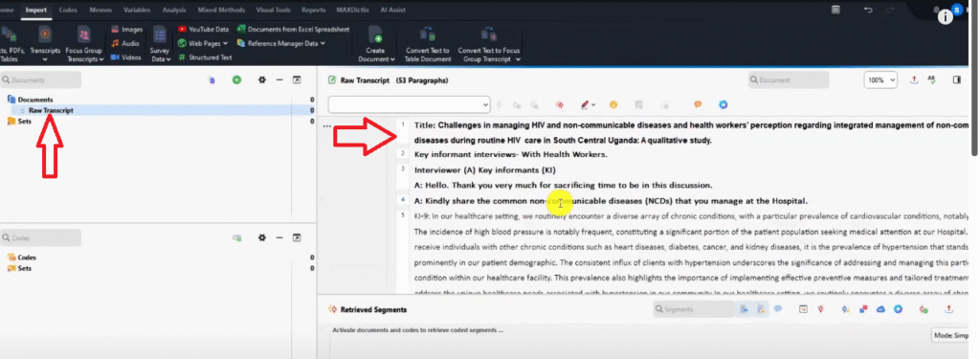Open Documents panel settings gear
Image resolution: width=980 pixels, height=359 pixels.
pyautogui.click(x=262, y=80)
